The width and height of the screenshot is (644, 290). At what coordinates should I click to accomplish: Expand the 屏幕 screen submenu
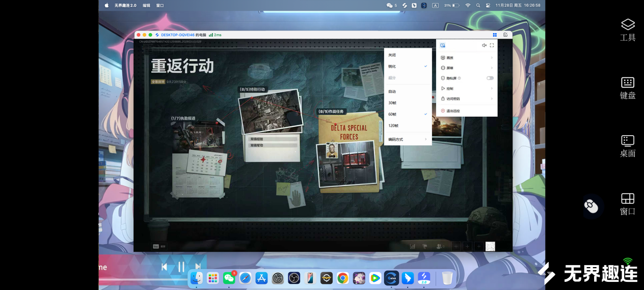click(x=467, y=68)
